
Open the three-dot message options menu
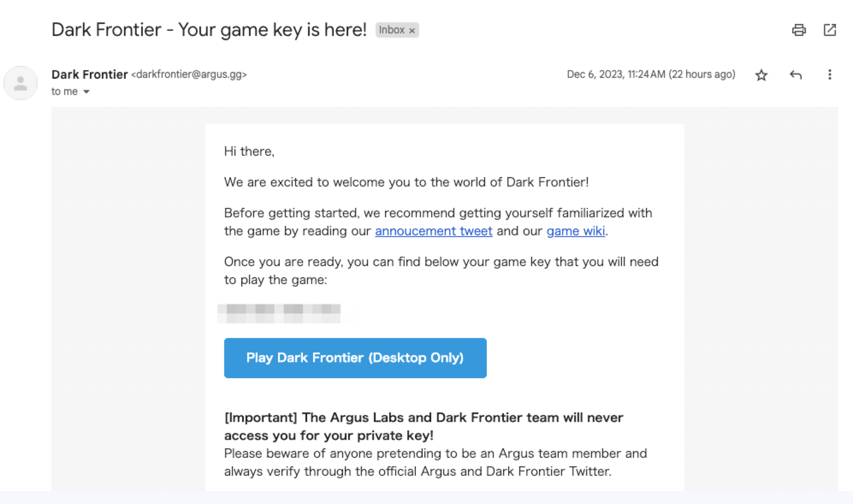pyautogui.click(x=829, y=75)
